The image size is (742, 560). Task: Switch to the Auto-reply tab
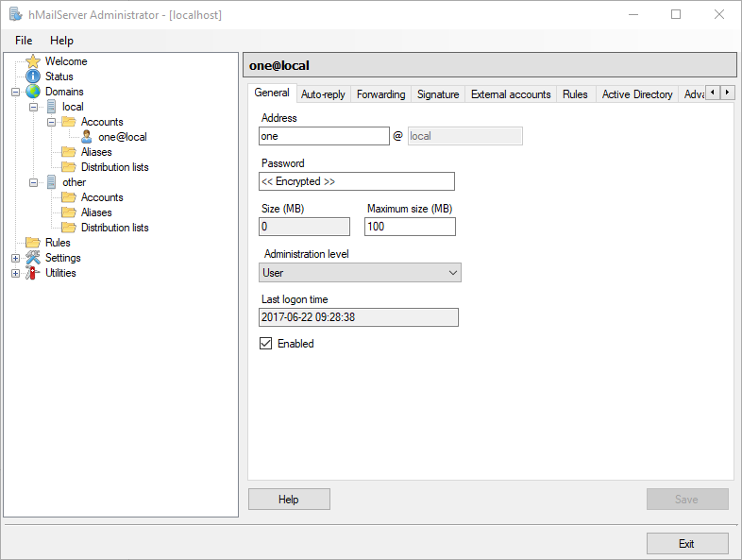pos(323,94)
